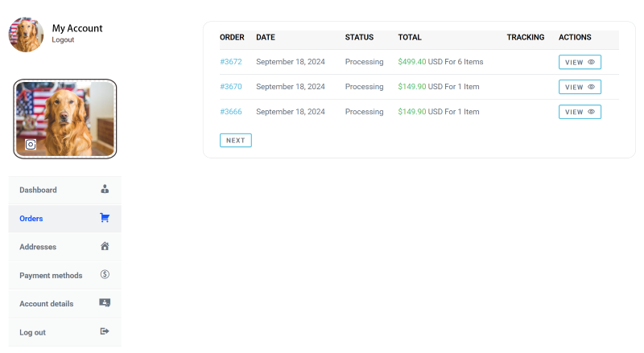Click the Orders shopping cart icon

tap(105, 218)
